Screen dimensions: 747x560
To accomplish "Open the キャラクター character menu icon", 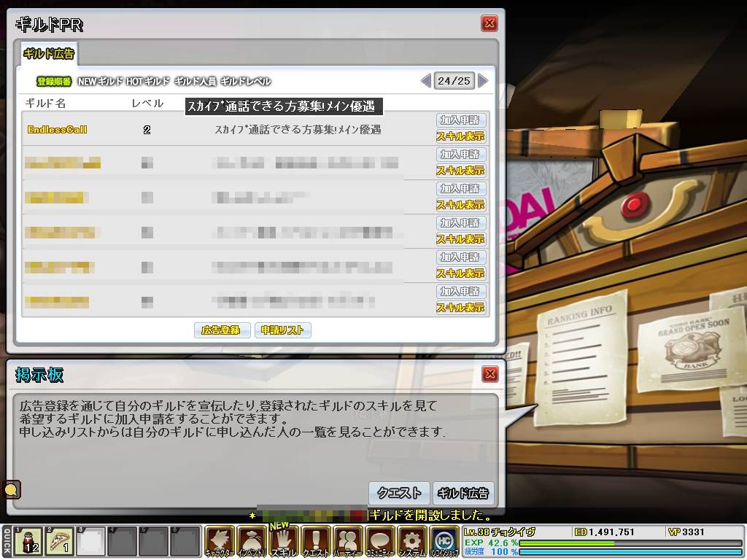I will tap(220, 541).
